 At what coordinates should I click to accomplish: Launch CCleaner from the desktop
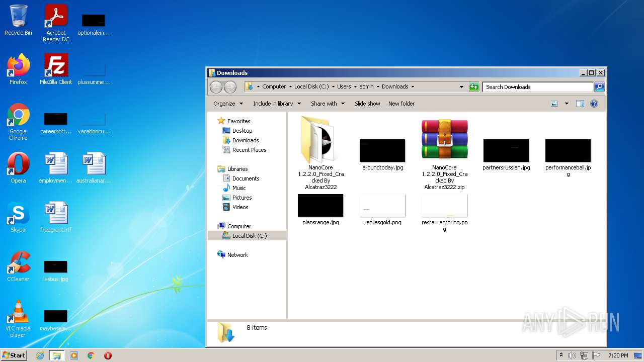(18, 266)
